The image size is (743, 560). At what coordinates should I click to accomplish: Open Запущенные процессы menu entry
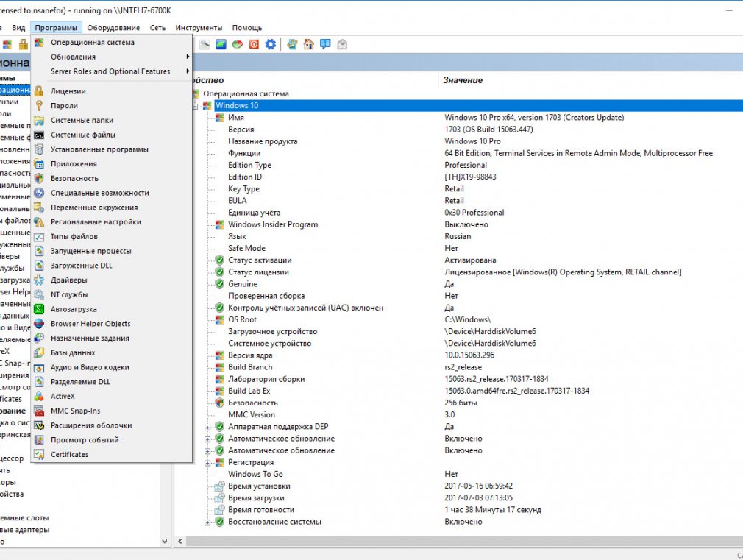(x=112, y=252)
